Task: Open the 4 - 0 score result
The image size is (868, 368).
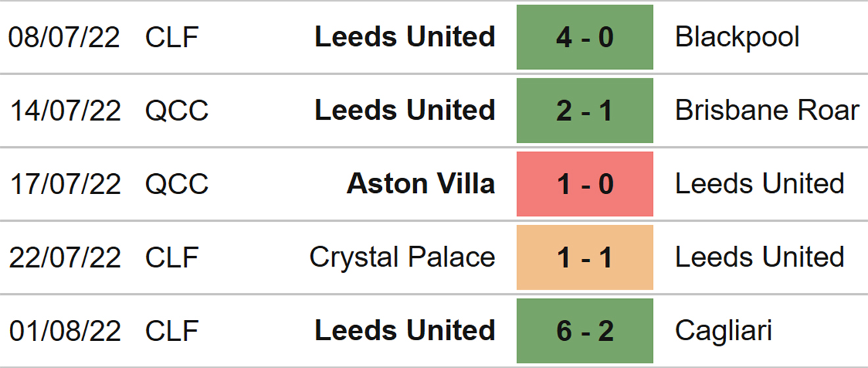Action: click(x=585, y=37)
